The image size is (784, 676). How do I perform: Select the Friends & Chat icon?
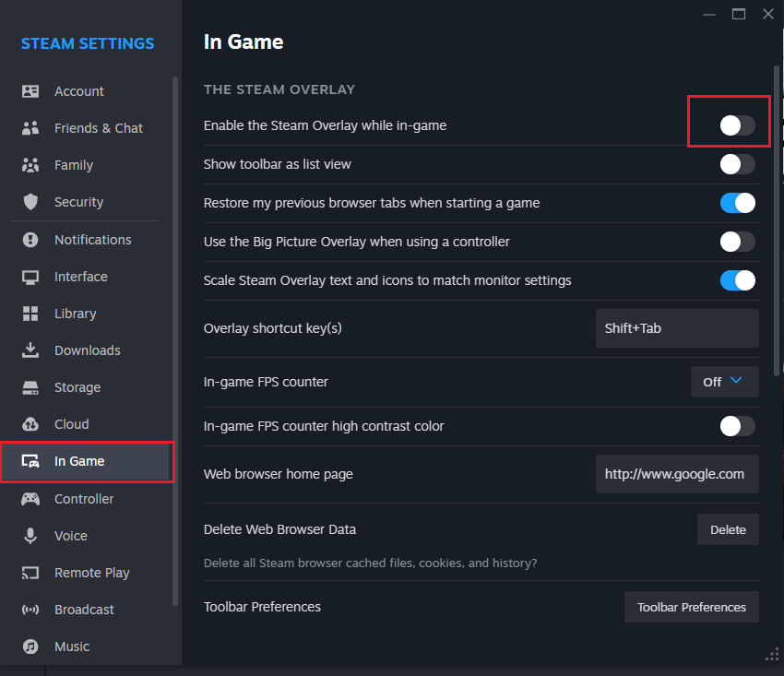30,128
